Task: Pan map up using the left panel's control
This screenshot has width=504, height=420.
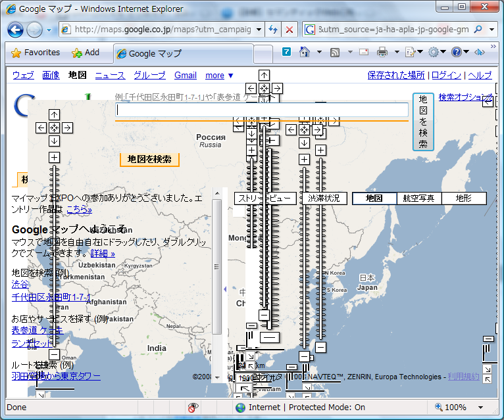Action: [x=55, y=114]
